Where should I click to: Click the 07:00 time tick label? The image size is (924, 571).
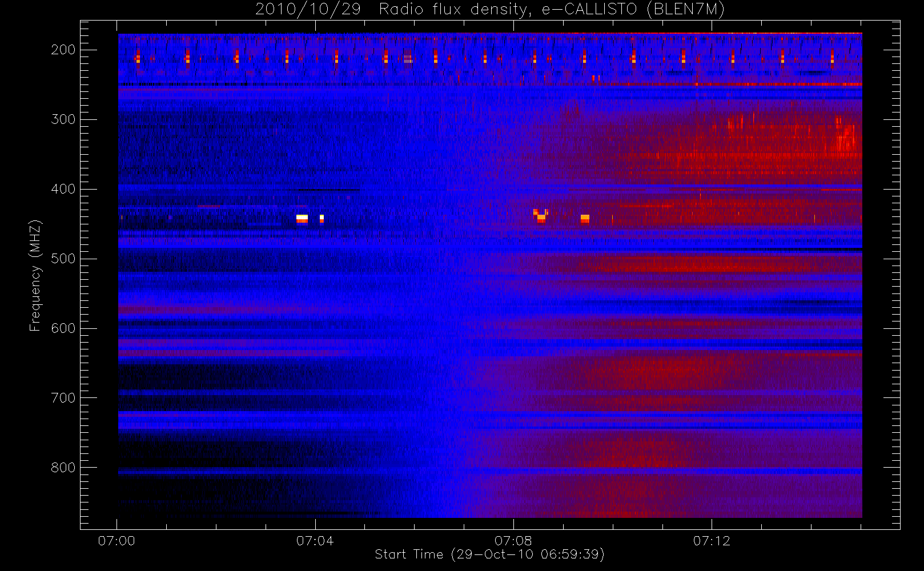[116, 541]
